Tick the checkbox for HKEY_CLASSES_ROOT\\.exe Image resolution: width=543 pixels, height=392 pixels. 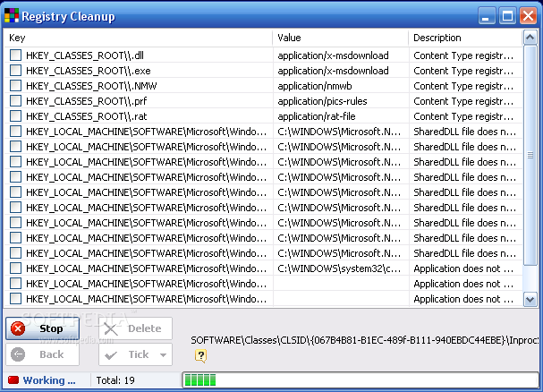[x=15, y=71]
